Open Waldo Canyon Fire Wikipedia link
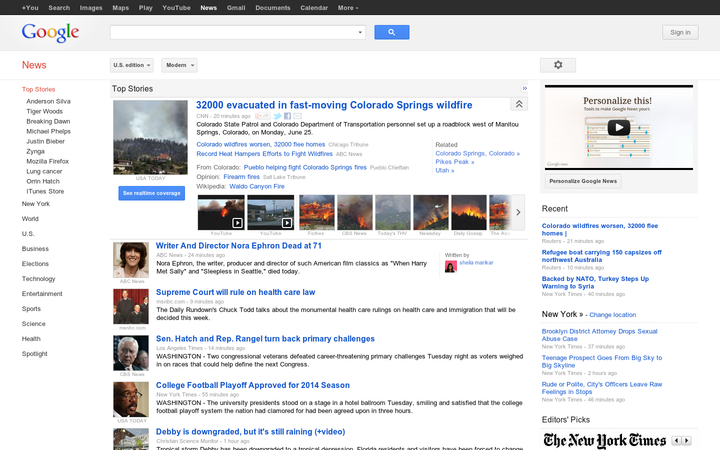This screenshot has width=720, height=450. pyautogui.click(x=257, y=186)
